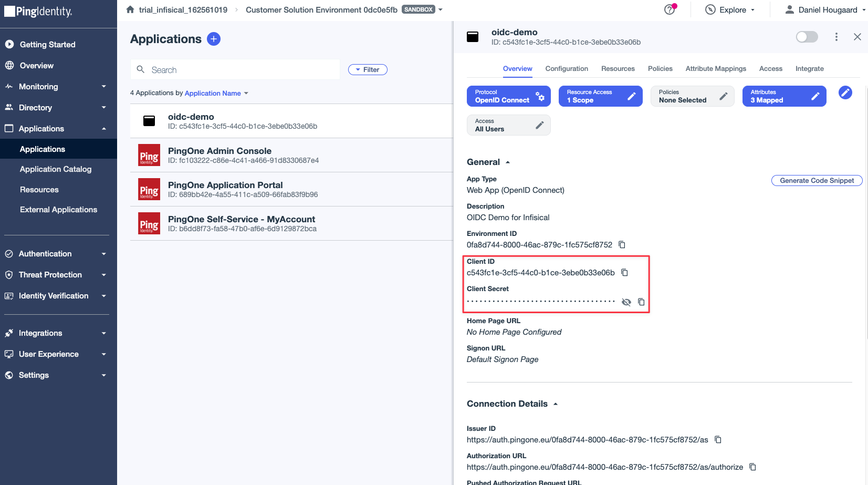Collapse the General section
868x485 pixels.
coord(488,162)
